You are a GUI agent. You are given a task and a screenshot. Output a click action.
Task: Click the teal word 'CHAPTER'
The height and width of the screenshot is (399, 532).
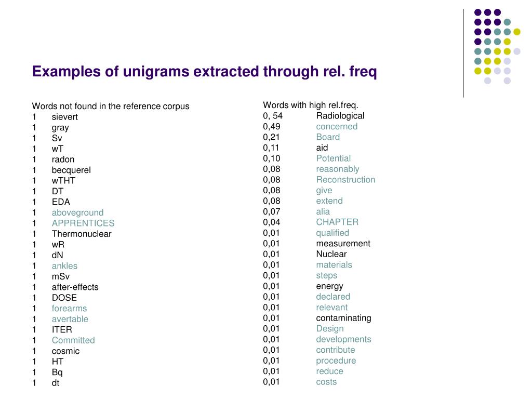(x=337, y=222)
